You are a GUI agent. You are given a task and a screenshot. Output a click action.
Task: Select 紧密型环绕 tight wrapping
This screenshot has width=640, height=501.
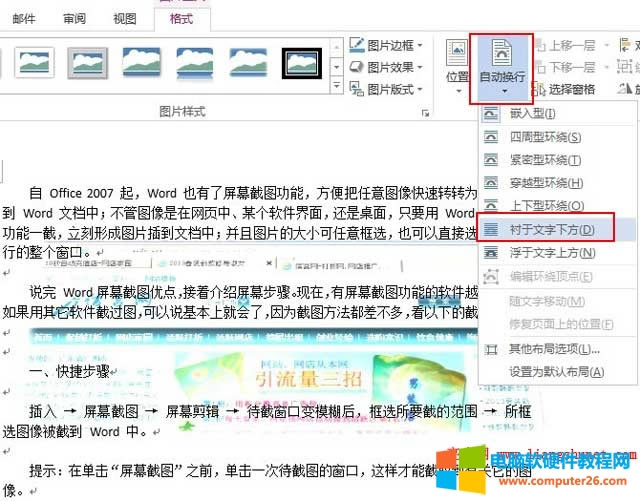click(x=546, y=160)
